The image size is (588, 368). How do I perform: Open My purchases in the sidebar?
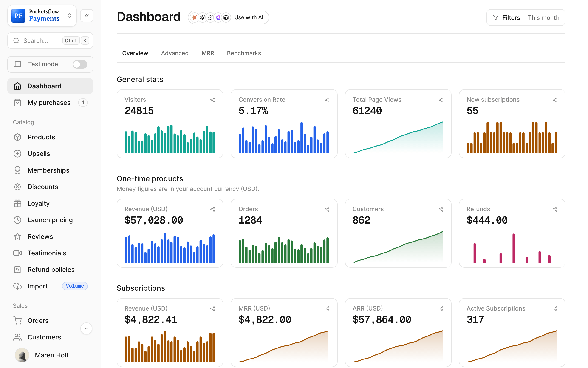click(50, 103)
